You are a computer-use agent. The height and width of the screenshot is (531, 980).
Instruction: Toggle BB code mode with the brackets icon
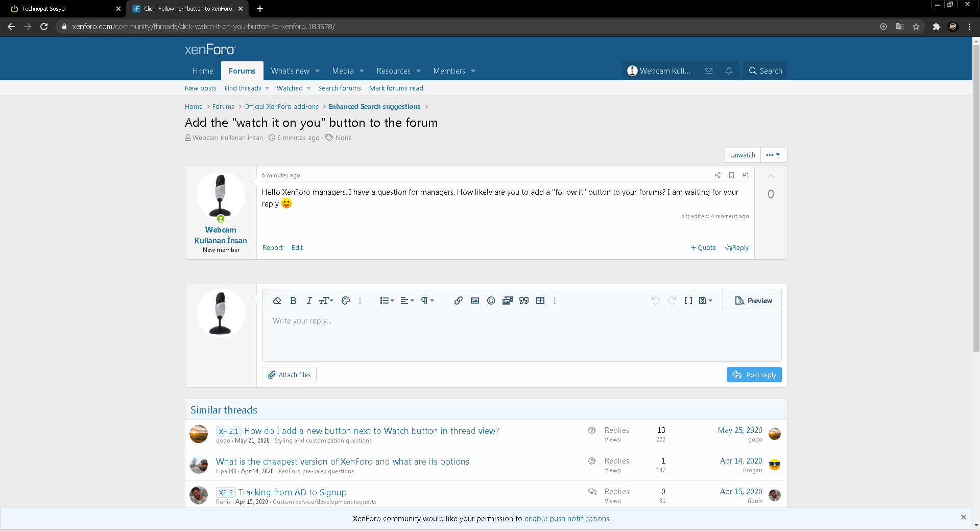pos(688,301)
